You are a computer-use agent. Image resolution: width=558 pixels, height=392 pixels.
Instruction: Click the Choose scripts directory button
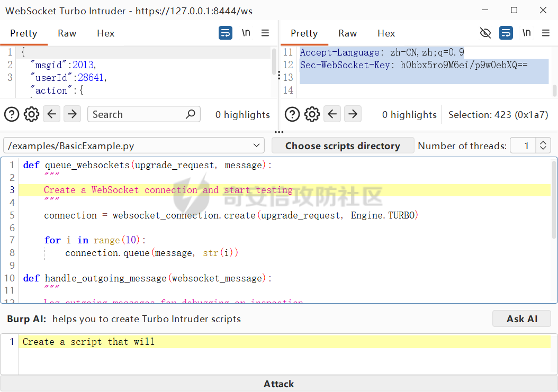pos(343,145)
